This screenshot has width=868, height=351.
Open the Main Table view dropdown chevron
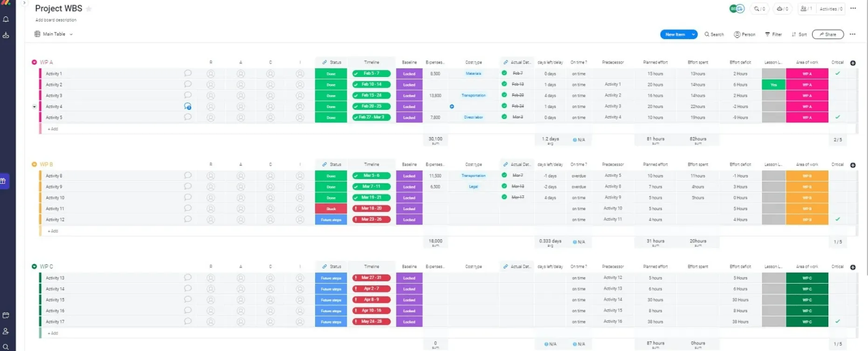[71, 35]
